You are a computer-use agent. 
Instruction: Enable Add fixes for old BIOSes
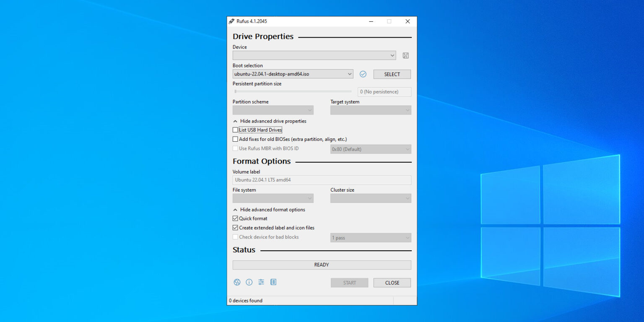click(x=235, y=139)
